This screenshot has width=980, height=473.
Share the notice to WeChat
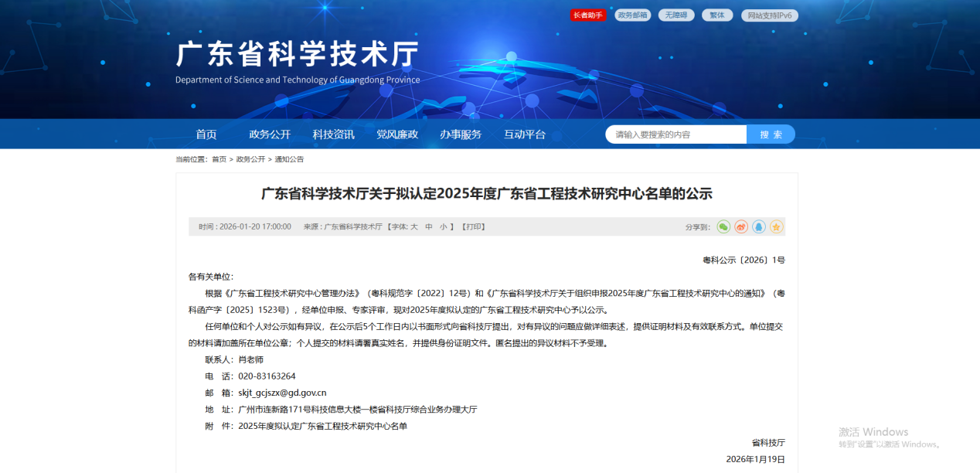tap(723, 226)
